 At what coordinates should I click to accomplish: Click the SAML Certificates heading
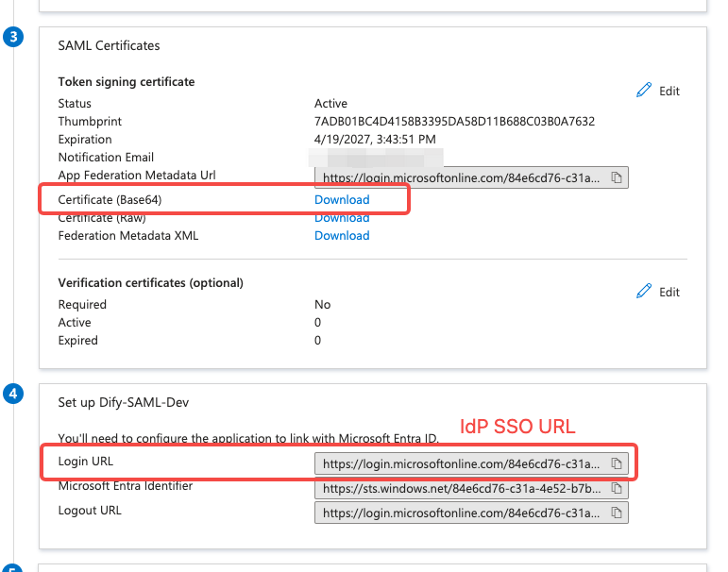[109, 45]
